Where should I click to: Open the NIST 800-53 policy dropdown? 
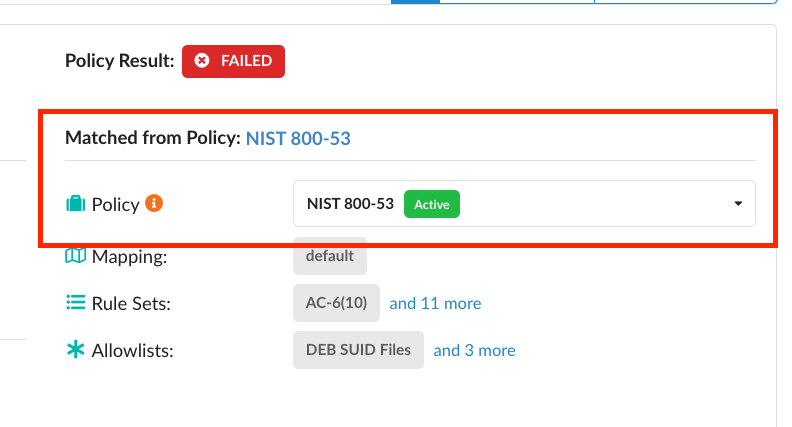(523, 204)
